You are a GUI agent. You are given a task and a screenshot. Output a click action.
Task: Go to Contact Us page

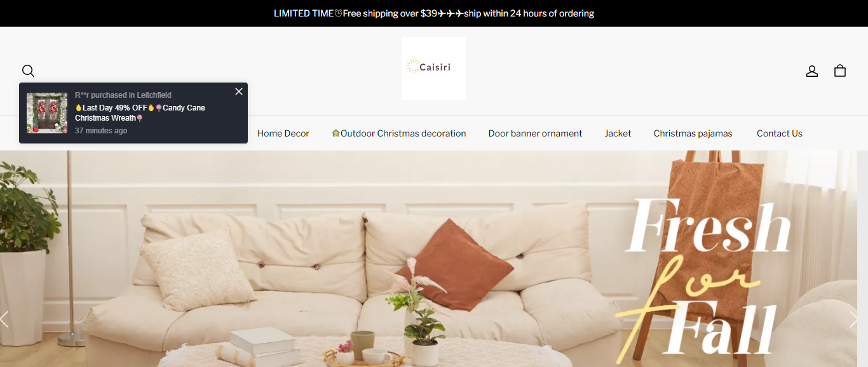pyautogui.click(x=779, y=133)
